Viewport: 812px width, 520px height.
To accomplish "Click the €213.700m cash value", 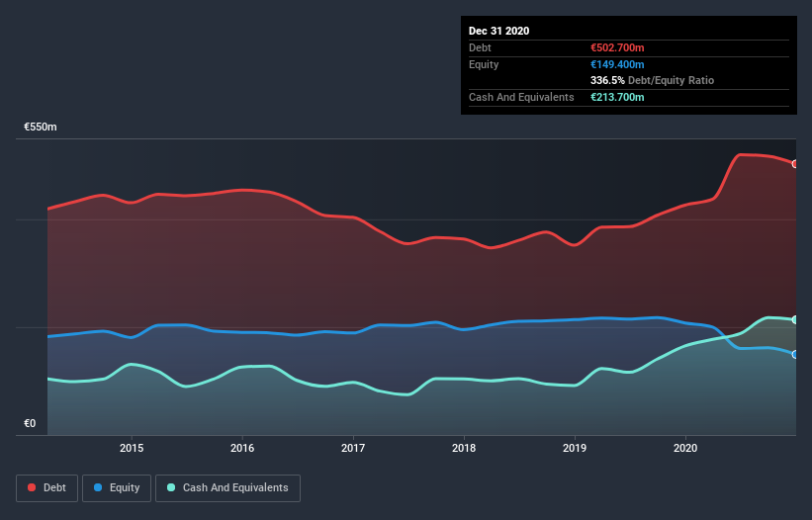I will tap(617, 97).
